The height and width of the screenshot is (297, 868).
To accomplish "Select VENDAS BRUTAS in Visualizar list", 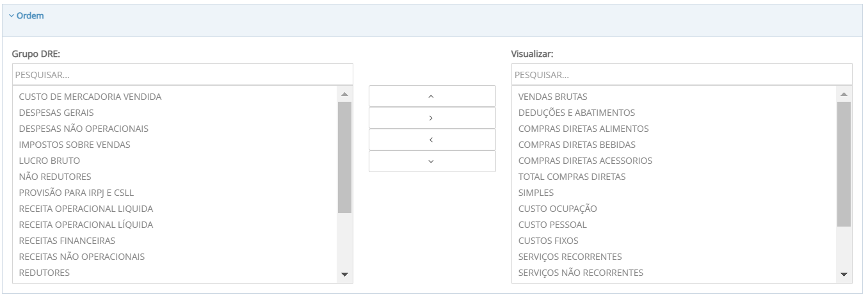I will tap(552, 97).
